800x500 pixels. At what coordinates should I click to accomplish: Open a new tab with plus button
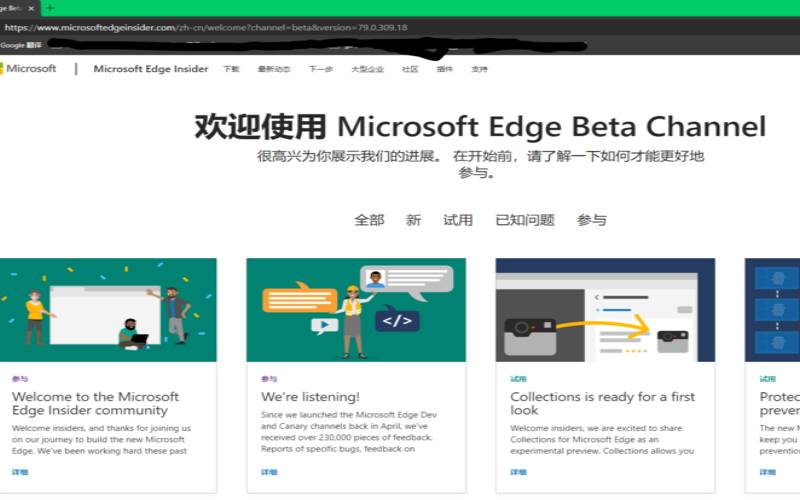click(x=50, y=8)
